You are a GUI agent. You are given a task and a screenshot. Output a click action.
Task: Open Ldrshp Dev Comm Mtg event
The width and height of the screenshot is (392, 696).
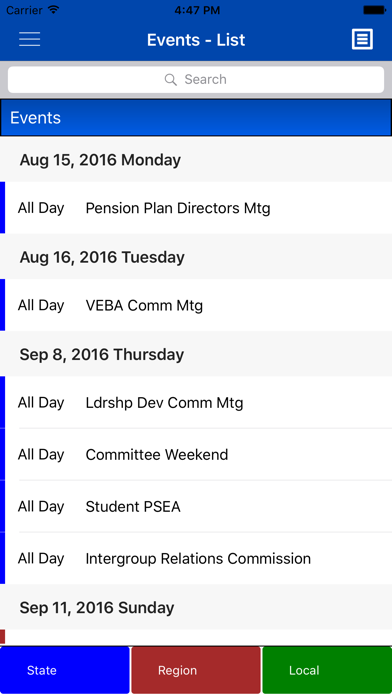(x=196, y=402)
